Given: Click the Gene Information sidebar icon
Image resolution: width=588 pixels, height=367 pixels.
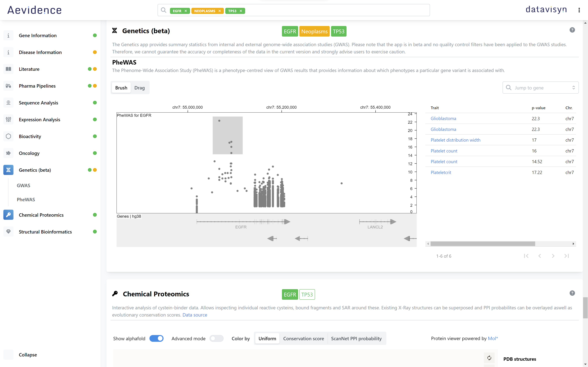Looking at the screenshot, I should tap(8, 35).
